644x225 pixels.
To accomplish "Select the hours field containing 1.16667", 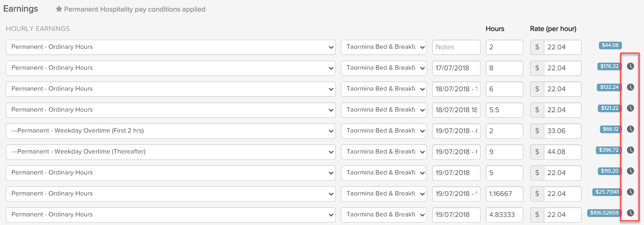I will pos(504,194).
